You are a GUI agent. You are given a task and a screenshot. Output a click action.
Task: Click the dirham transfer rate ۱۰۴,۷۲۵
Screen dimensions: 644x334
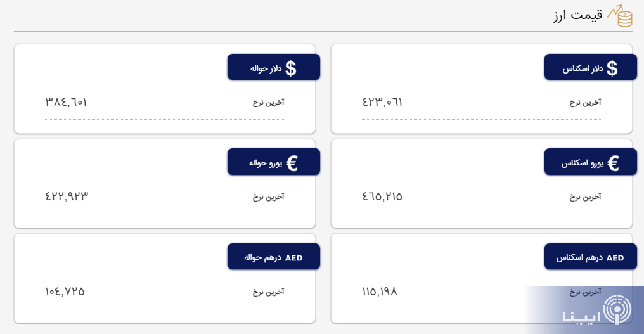click(x=65, y=292)
